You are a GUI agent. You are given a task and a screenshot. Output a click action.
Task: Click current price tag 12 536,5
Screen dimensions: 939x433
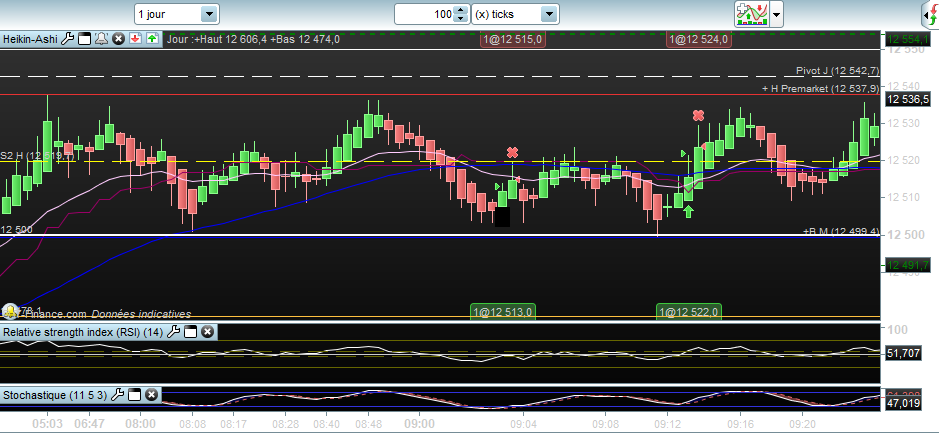908,99
